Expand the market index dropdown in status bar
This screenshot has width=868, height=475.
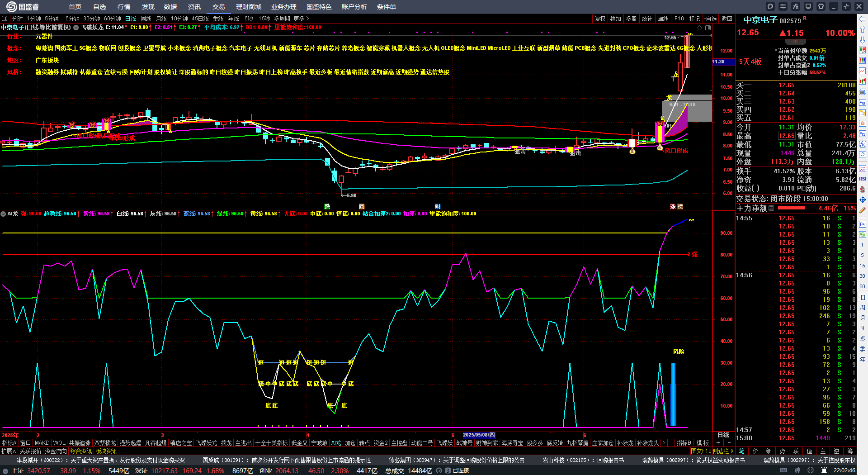pyautogui.click(x=5, y=470)
